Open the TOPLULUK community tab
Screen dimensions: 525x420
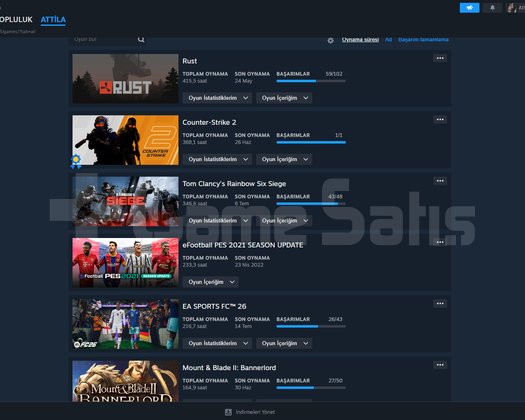pos(15,20)
